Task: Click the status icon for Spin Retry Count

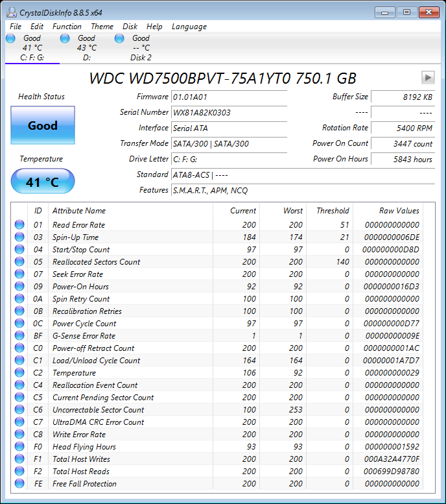Action: click(19, 298)
